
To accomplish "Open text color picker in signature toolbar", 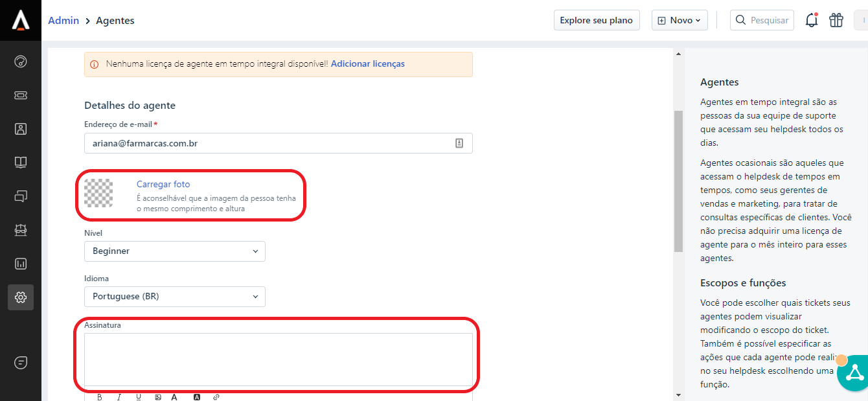I will click(174, 396).
